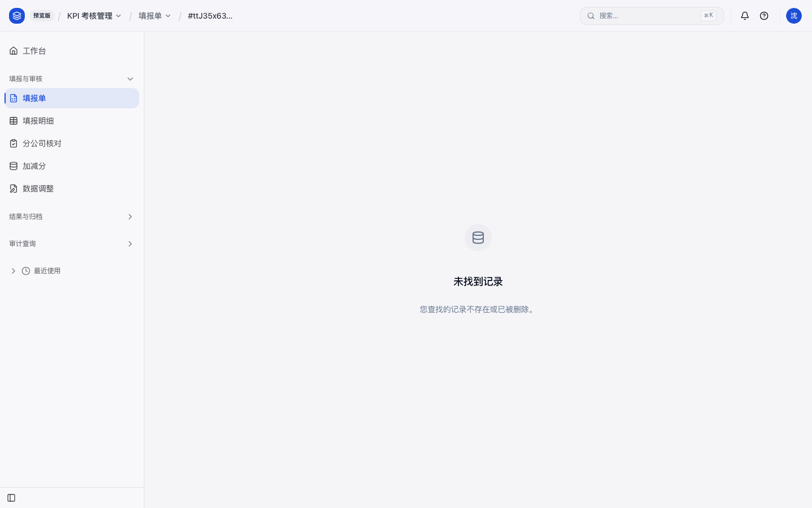
Task: Expand the 审计查询 section
Action: point(72,244)
